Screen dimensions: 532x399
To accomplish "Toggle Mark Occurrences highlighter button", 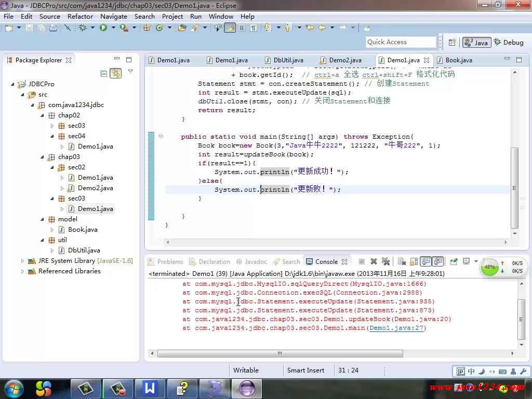I will pyautogui.click(x=230, y=28).
